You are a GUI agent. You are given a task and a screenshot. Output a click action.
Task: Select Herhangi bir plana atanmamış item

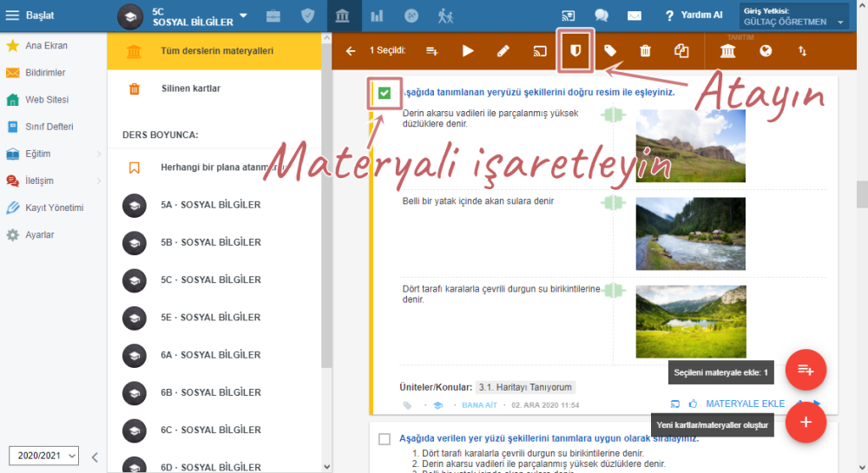(x=214, y=168)
